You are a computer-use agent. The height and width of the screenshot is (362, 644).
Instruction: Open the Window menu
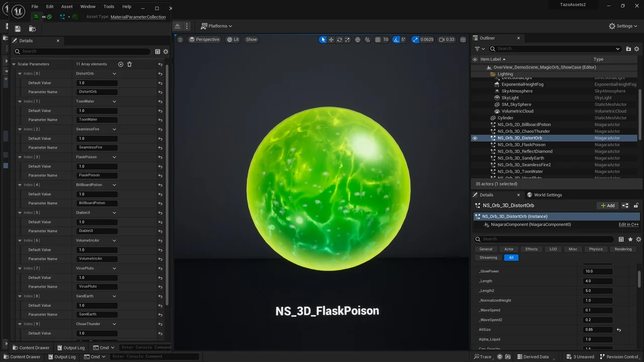click(88, 7)
